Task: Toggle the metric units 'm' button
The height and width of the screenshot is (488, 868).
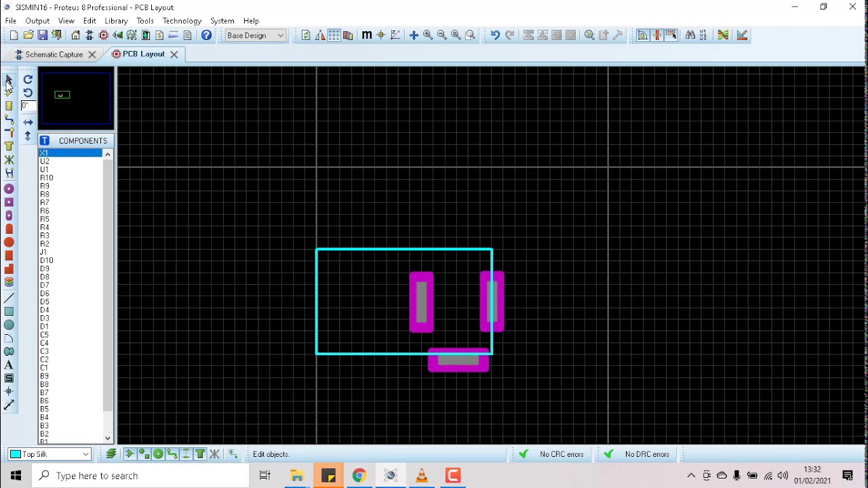Action: 367,35
